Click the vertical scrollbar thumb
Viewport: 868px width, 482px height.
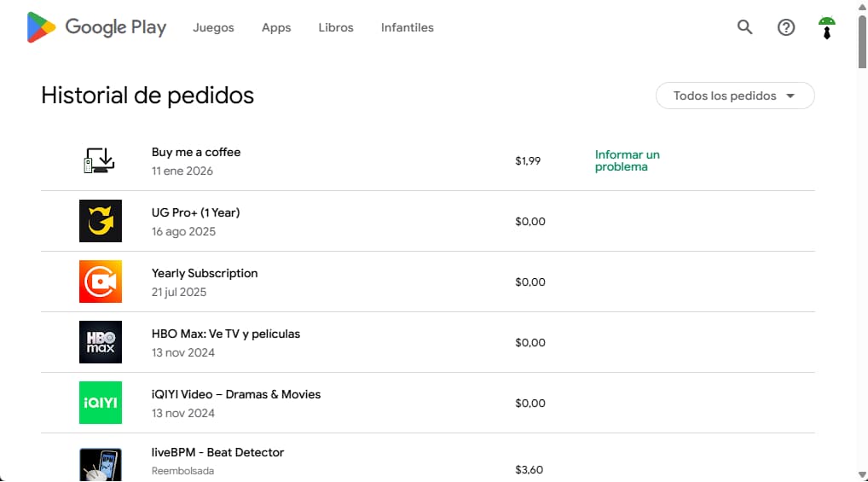862,42
